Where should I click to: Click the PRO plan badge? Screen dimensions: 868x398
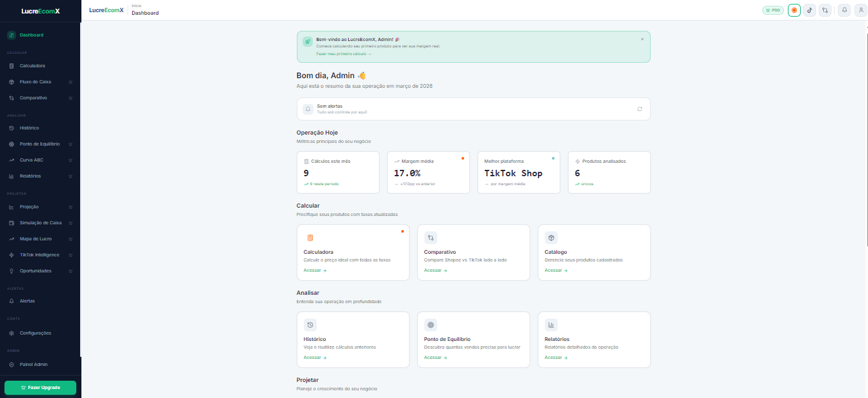point(773,10)
